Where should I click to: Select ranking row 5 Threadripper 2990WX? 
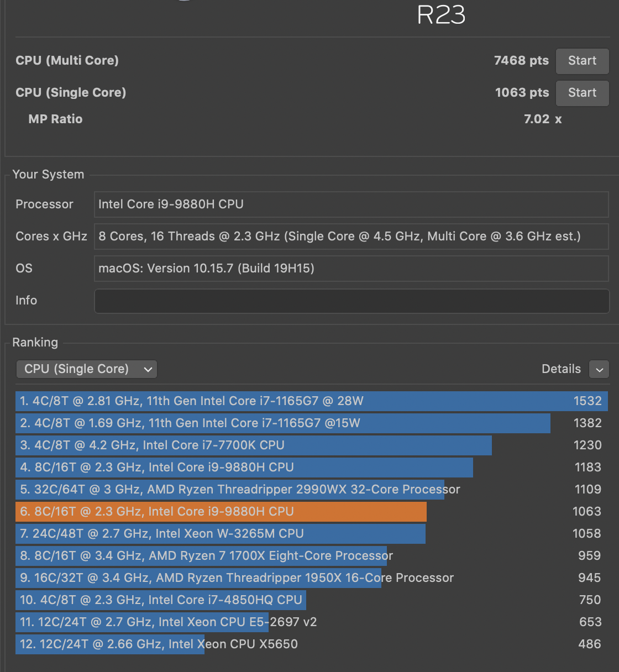click(312, 490)
